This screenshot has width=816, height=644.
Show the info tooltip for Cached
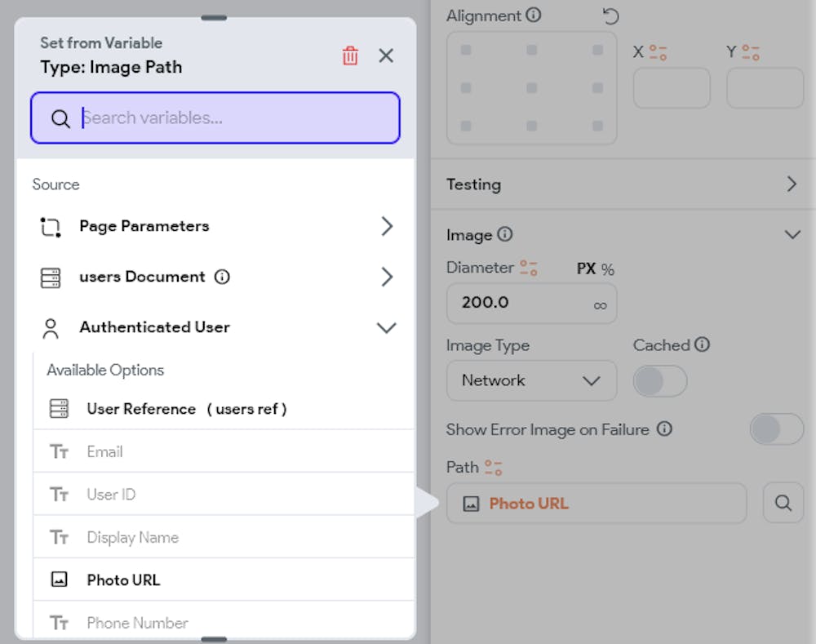tap(702, 344)
